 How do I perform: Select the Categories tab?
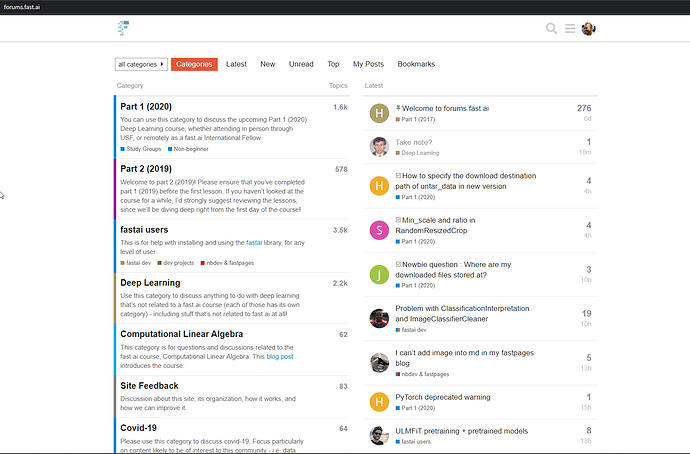tap(194, 64)
